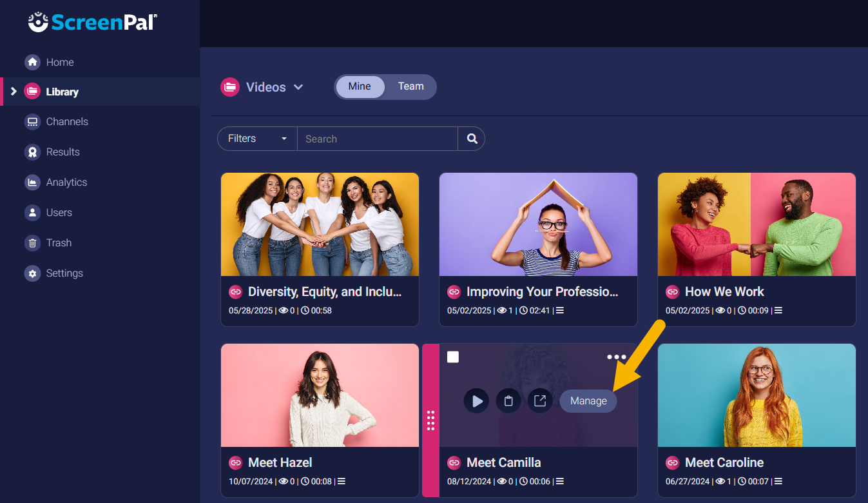The height and width of the screenshot is (503, 868).
Task: Click the Manage button on Meet Camilla
Action: click(588, 401)
